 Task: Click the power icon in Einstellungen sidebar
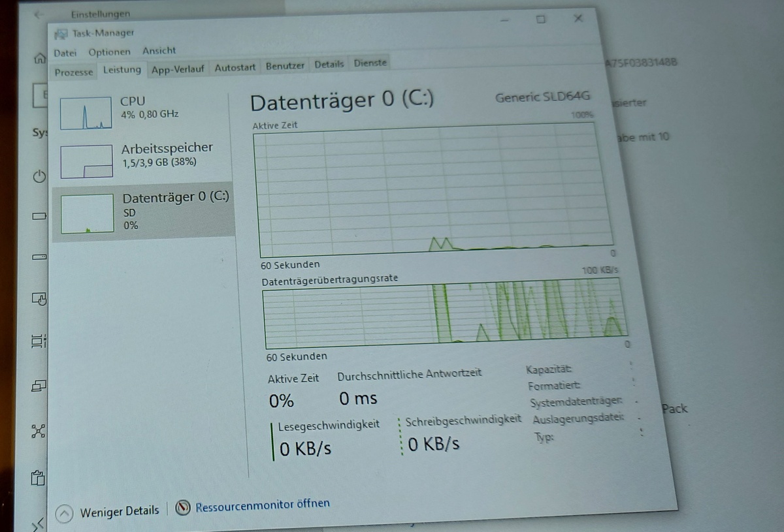[x=39, y=176]
